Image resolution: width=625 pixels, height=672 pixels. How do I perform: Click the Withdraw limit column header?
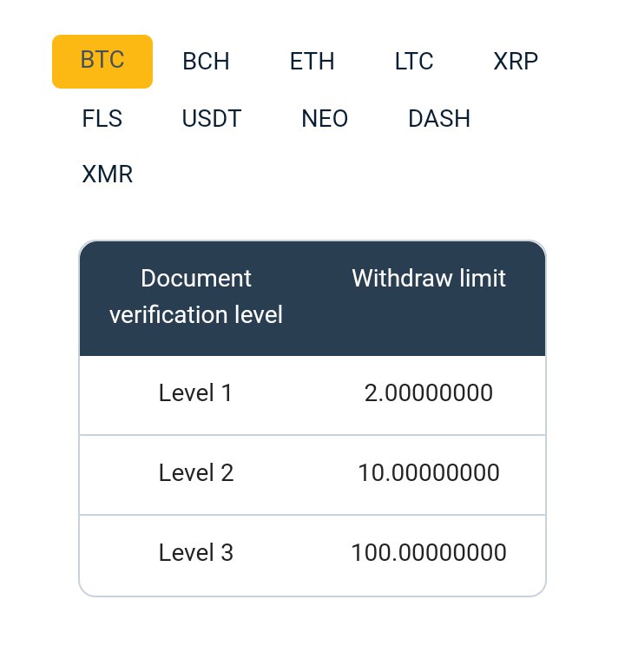[x=429, y=278]
